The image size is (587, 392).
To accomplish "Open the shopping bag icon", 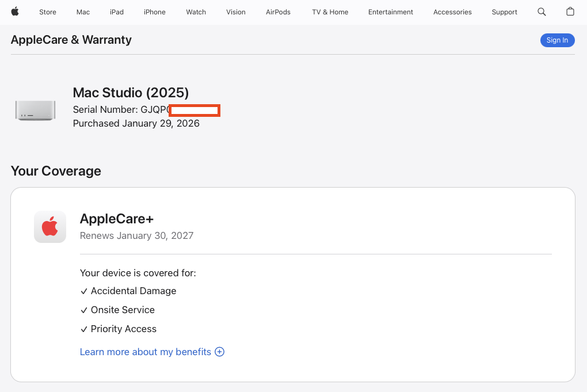I will click(x=570, y=12).
